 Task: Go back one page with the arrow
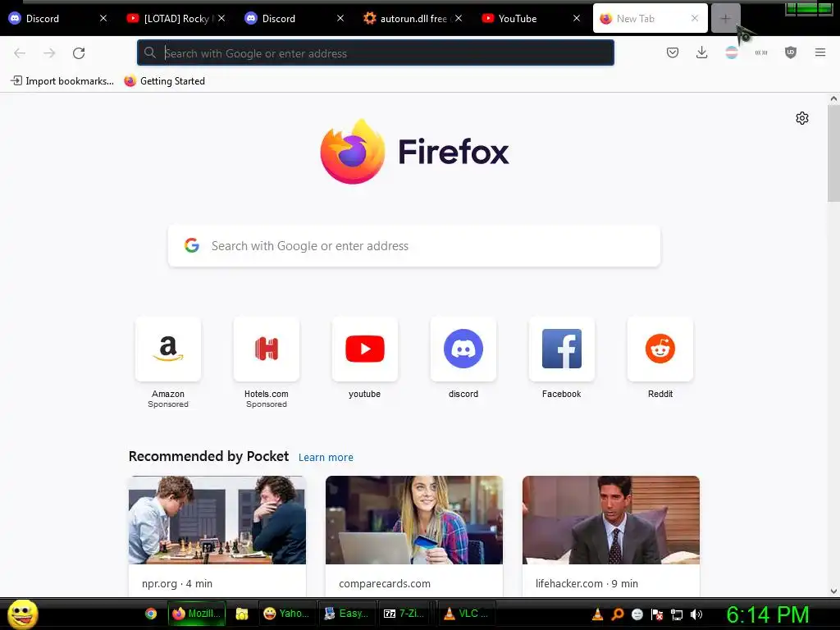20,53
